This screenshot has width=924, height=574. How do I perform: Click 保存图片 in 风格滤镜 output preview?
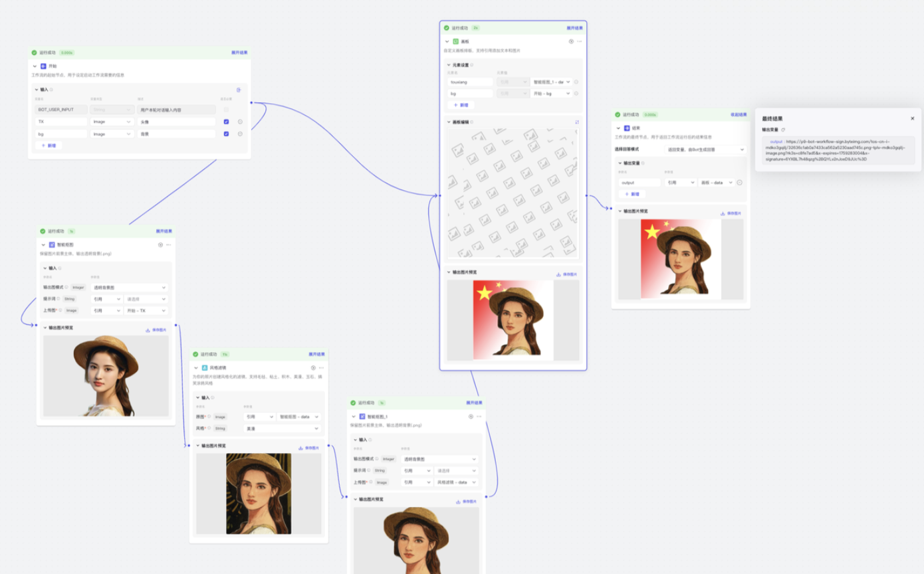click(x=308, y=448)
